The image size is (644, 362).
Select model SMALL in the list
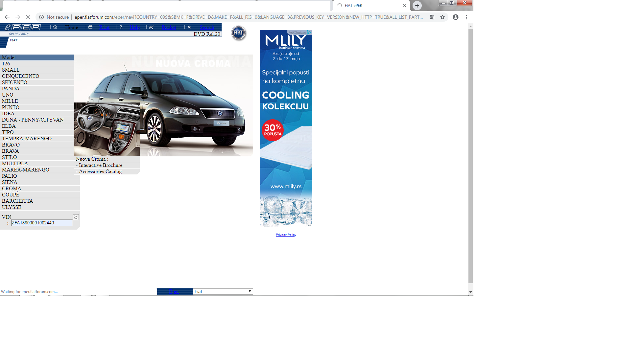(37, 70)
